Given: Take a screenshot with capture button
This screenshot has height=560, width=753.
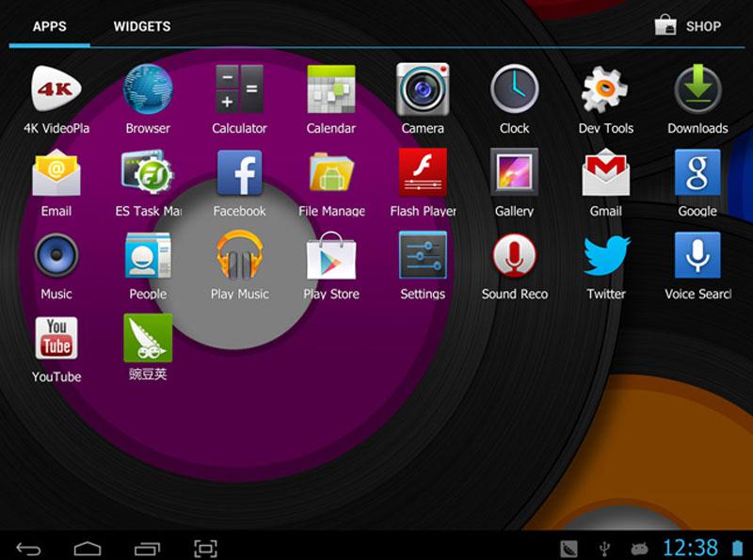Looking at the screenshot, I should coord(205,548).
